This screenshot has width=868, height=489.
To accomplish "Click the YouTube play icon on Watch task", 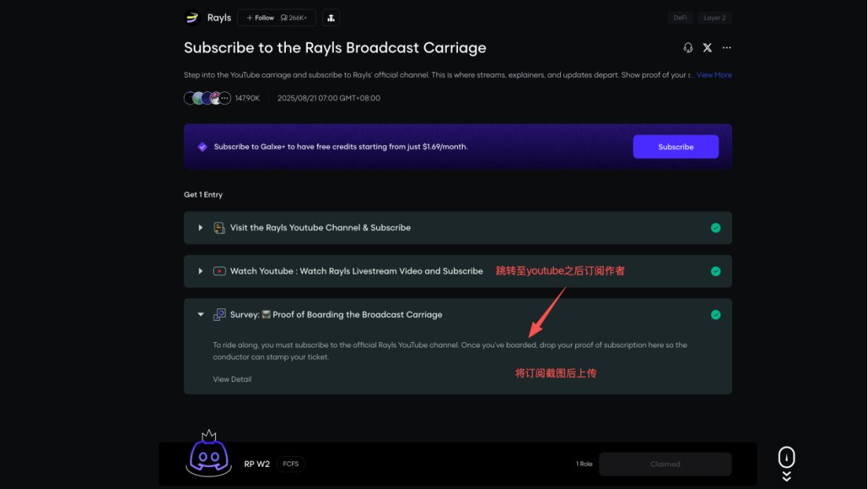I will tap(219, 271).
